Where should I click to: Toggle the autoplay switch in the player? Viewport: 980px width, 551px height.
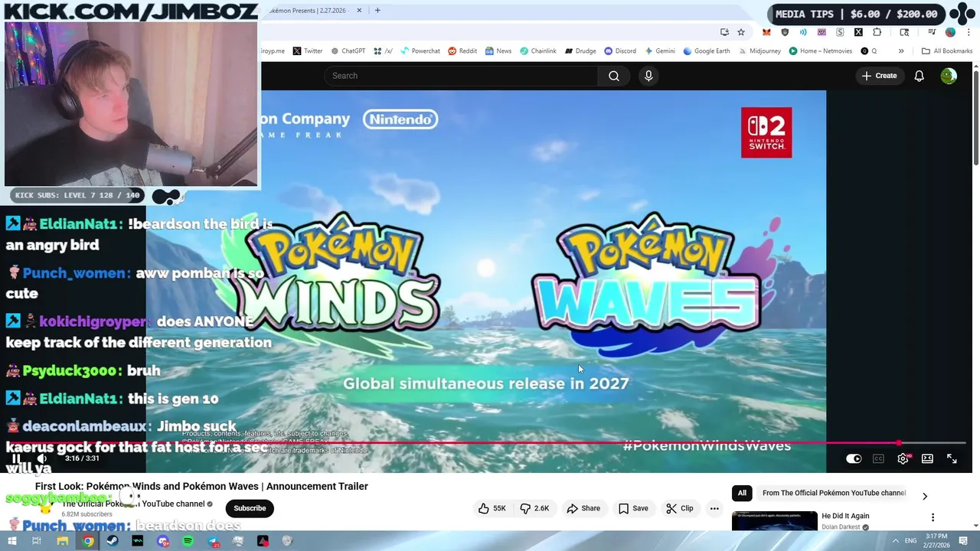click(x=854, y=458)
